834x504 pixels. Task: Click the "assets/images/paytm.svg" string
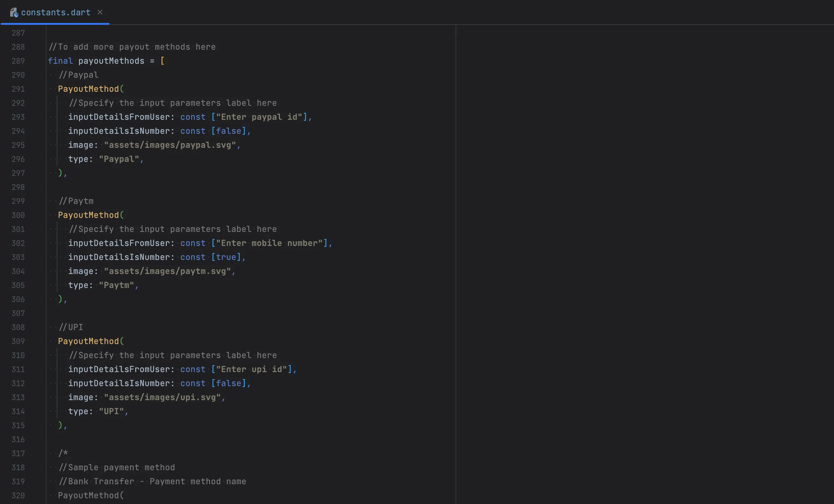click(x=168, y=271)
